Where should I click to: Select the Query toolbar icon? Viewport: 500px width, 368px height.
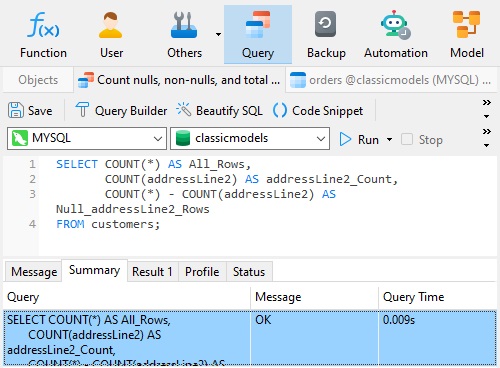click(258, 34)
